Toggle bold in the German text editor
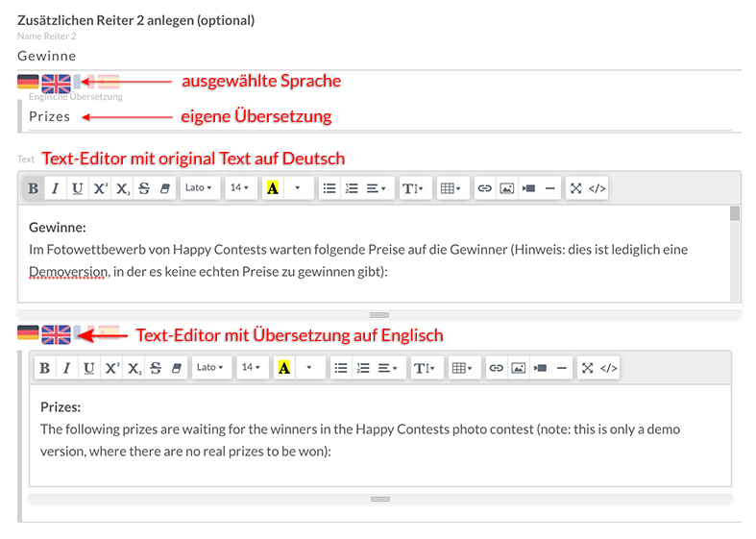The image size is (756, 539). point(34,188)
